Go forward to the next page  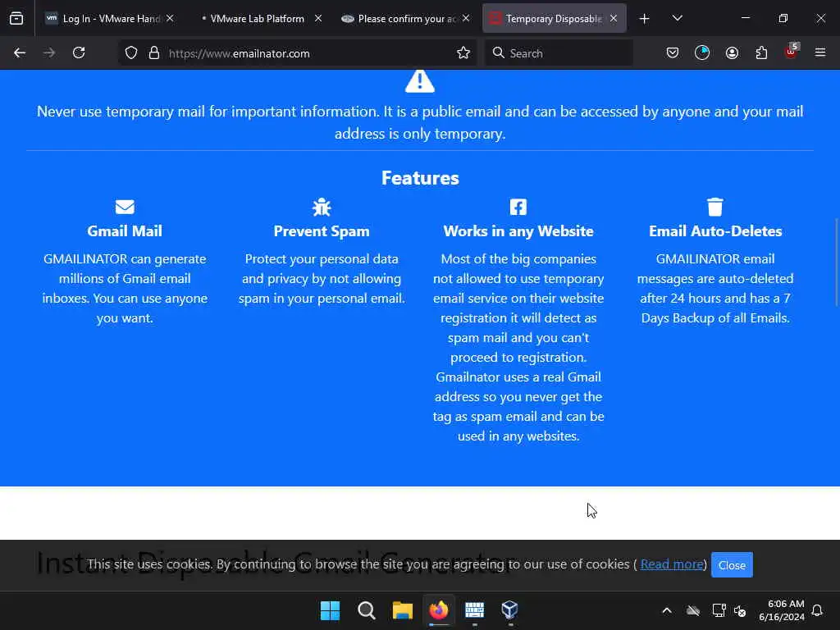(x=49, y=53)
